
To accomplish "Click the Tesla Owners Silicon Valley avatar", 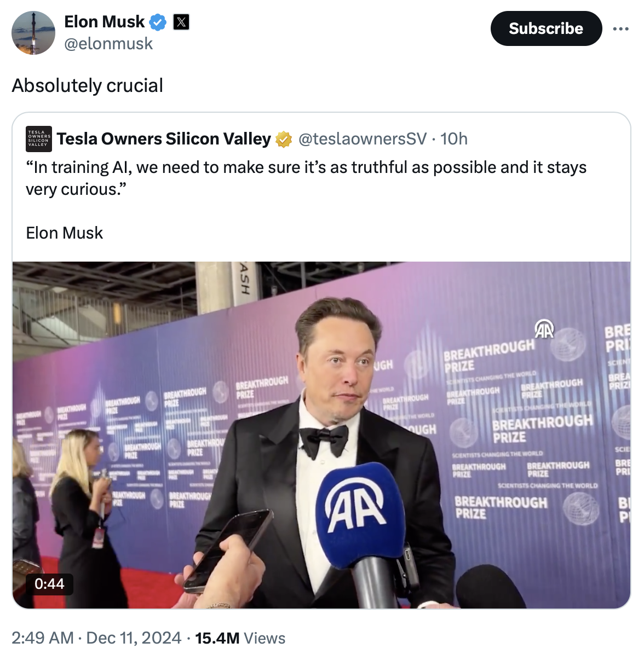I will 39,139.
